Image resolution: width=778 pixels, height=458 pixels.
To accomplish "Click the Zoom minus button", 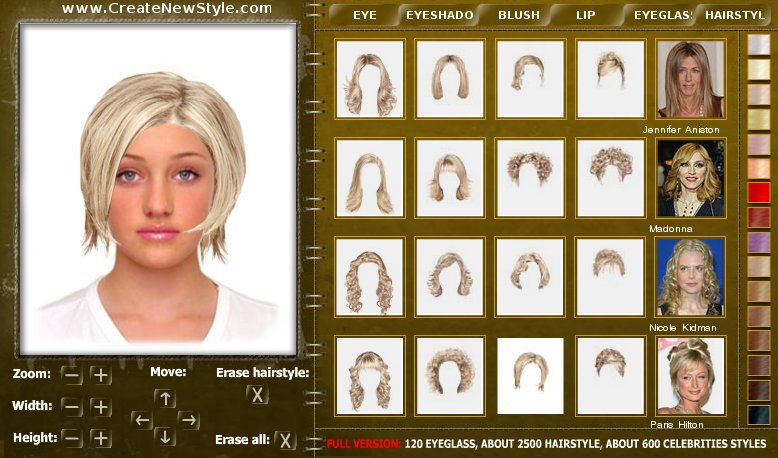I will [72, 375].
